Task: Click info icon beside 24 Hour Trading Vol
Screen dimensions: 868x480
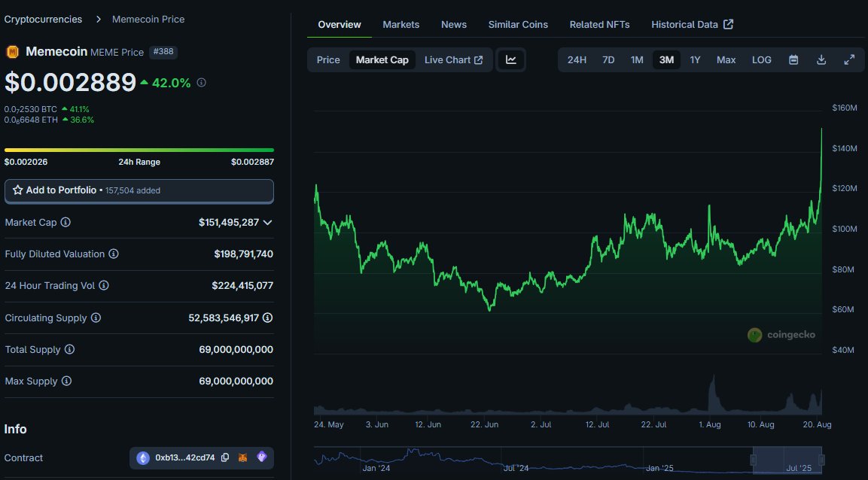Action: point(104,285)
